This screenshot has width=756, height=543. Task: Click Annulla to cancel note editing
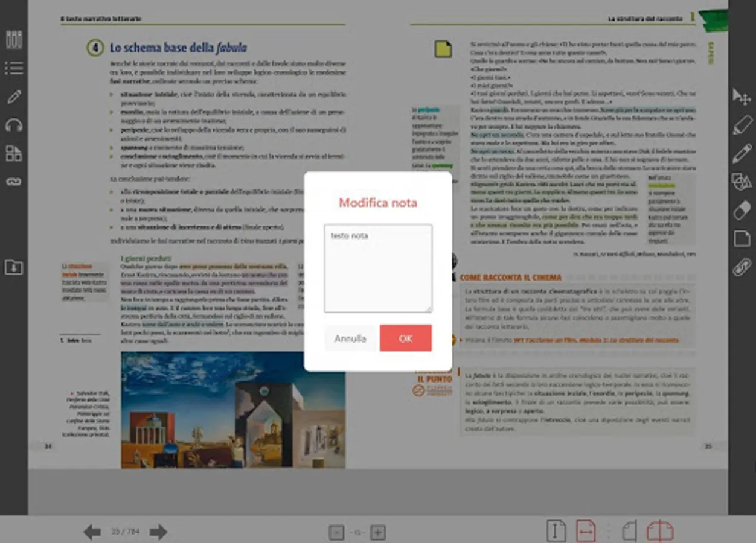pos(350,338)
